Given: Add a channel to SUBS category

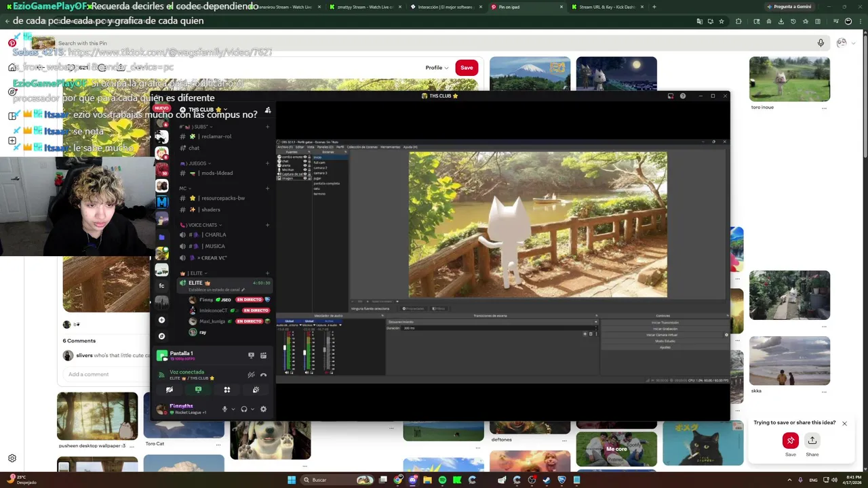Looking at the screenshot, I should (x=267, y=127).
